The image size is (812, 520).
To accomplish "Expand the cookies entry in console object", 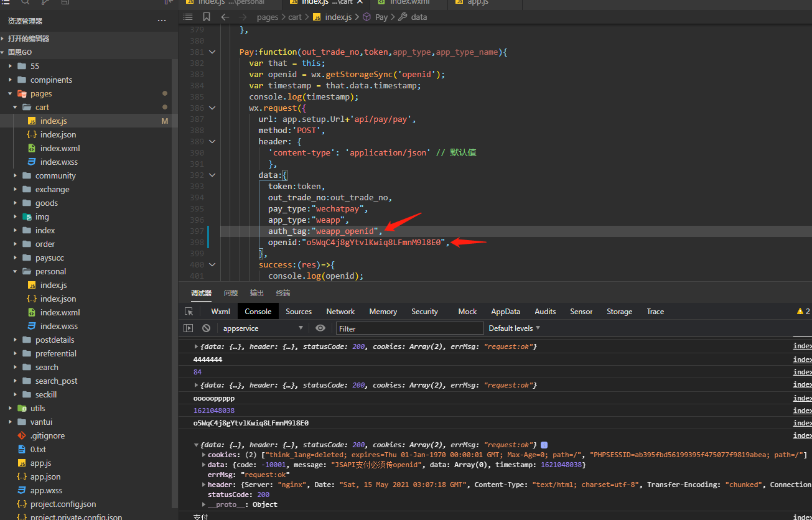I will [205, 455].
